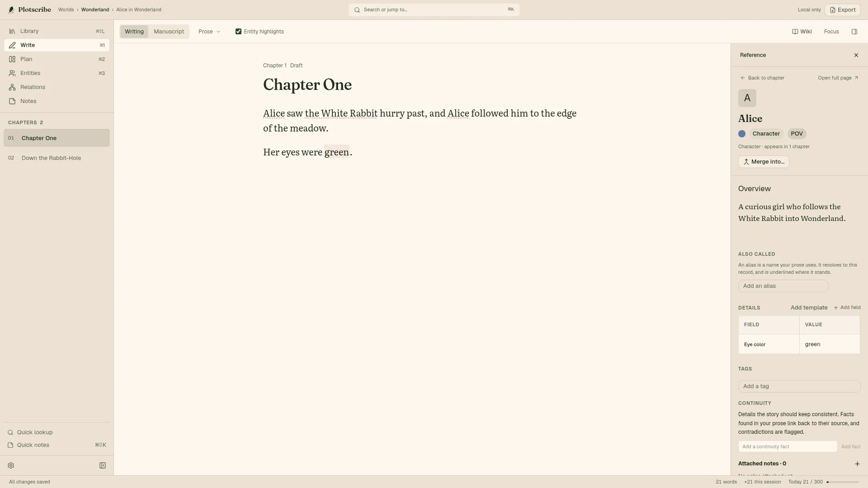Click the highlighted word green in prose

337,152
